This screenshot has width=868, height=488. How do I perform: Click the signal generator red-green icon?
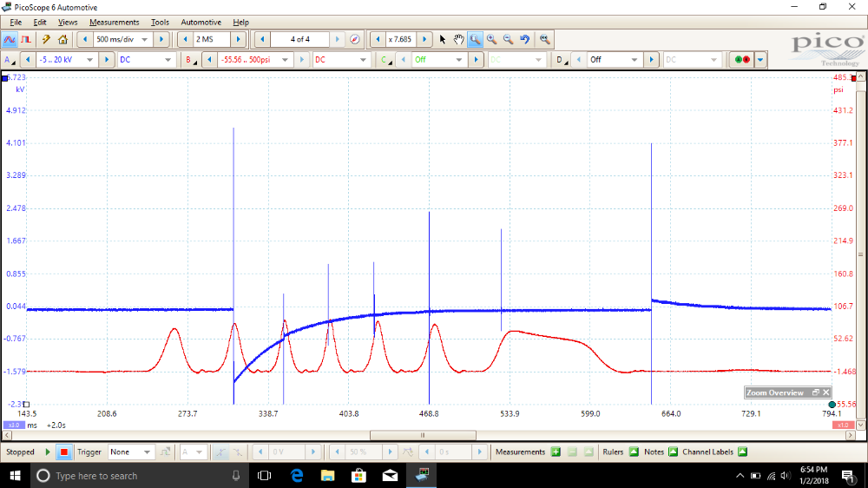[x=742, y=60]
